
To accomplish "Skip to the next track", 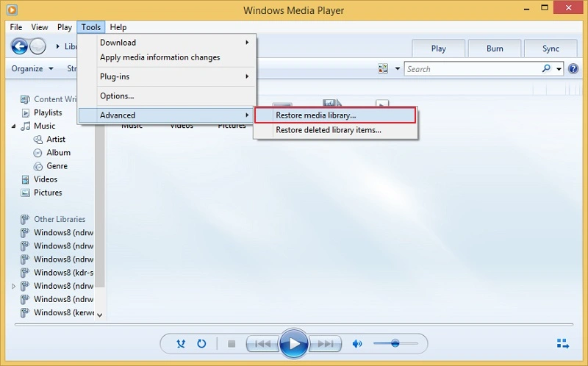I will tap(325, 343).
